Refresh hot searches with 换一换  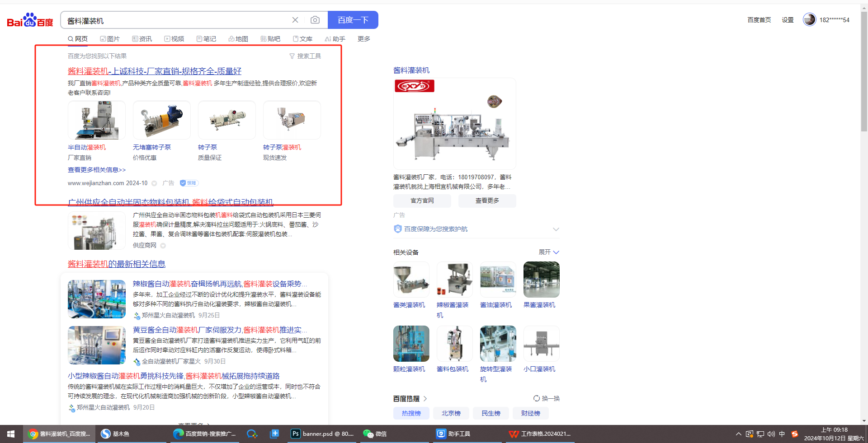(x=547, y=398)
